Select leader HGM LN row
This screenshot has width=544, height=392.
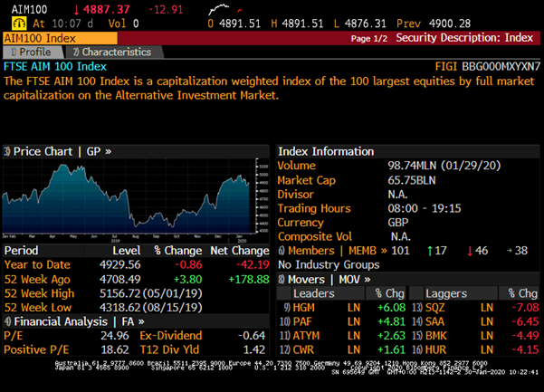pos(342,308)
